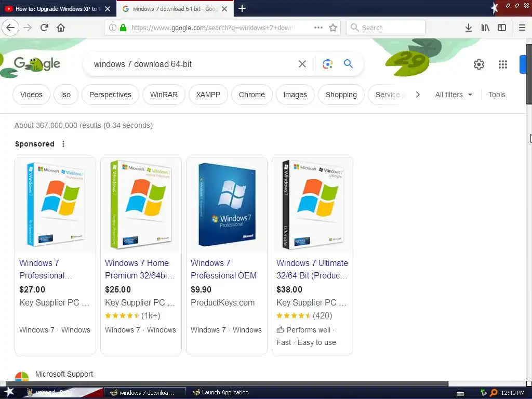Show more filter chips with the right chevron

[418, 95]
